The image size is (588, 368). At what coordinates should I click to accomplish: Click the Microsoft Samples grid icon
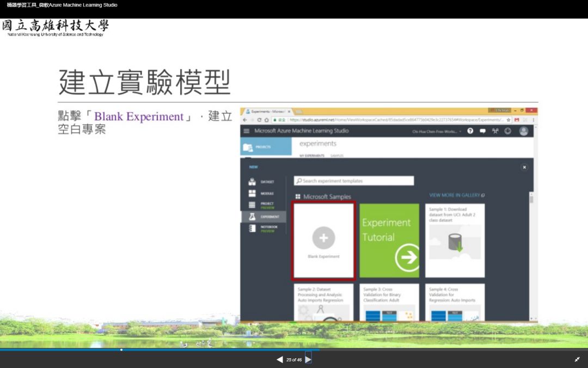[298, 196]
